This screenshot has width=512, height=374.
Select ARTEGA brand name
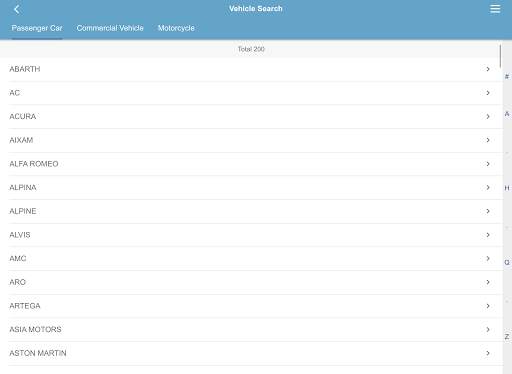[25, 306]
